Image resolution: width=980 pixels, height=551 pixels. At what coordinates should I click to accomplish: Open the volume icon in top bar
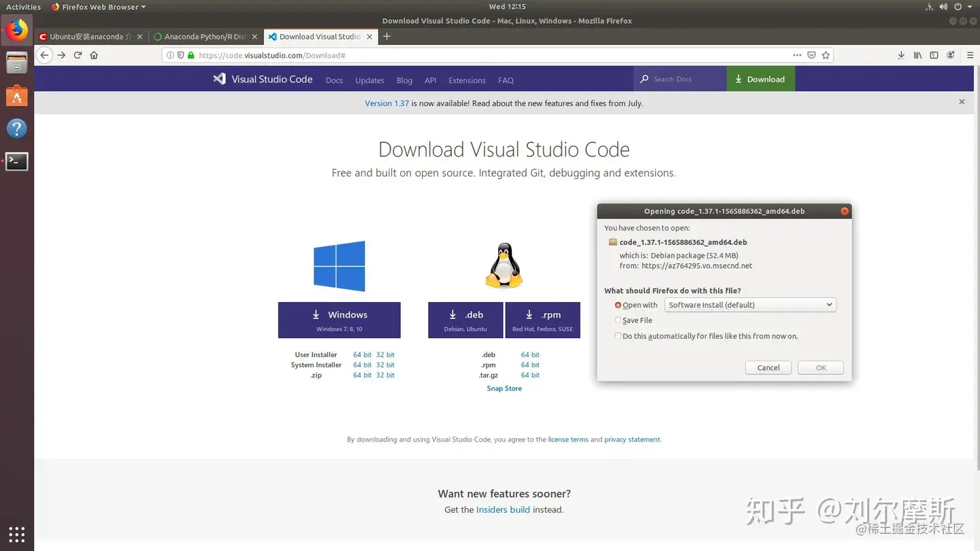coord(944,7)
